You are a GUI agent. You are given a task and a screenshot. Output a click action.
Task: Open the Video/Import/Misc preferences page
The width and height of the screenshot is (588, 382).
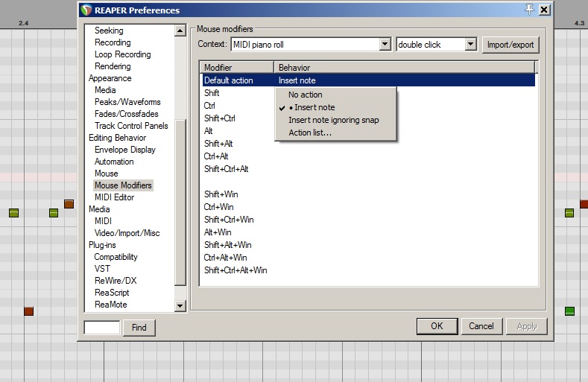127,233
